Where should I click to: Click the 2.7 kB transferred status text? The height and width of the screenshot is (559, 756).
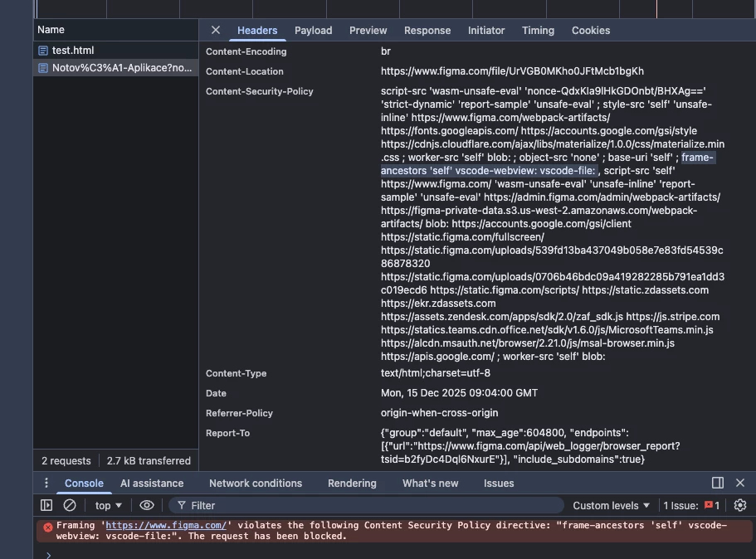click(149, 460)
